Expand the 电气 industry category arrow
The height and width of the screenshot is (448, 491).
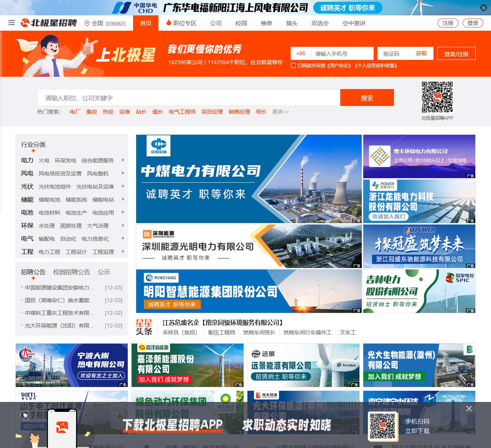point(123,238)
